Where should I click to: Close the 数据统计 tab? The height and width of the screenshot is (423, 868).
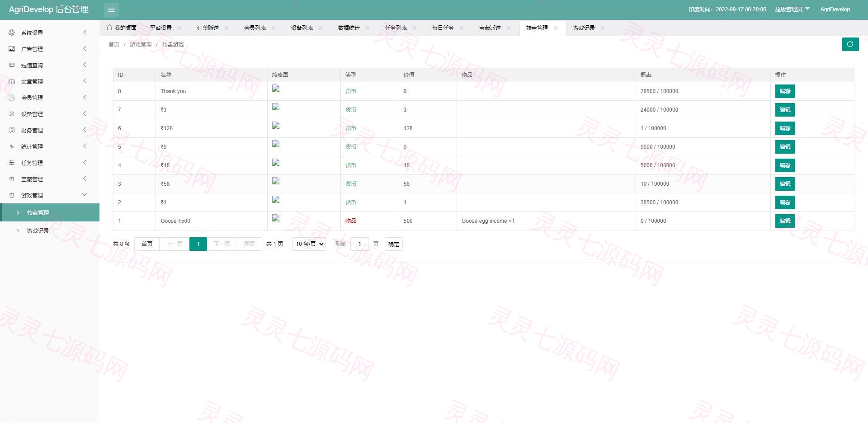[368, 28]
